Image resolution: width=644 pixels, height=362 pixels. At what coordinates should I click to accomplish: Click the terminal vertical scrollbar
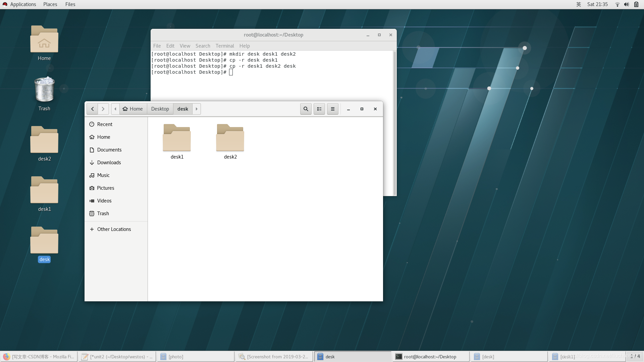tap(394, 123)
